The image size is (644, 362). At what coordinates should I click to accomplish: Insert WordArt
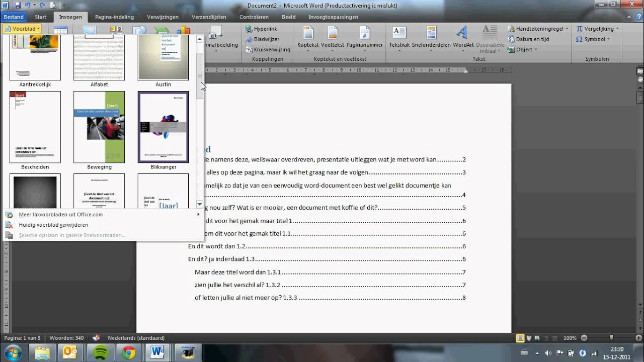tap(463, 39)
